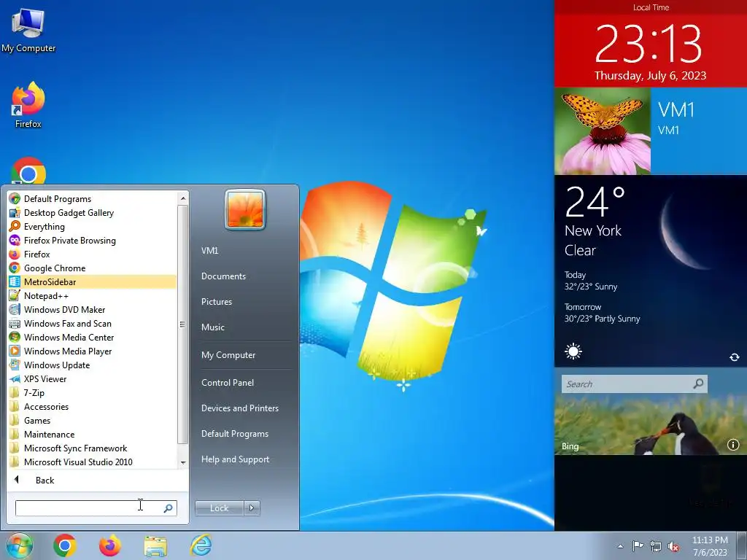The image size is (747, 560).
Task: Open Action Center flag icon
Action: tap(638, 545)
